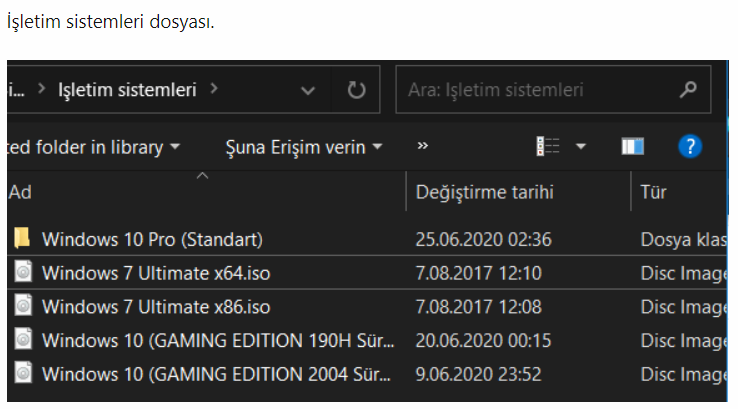Show more toolbar commands via double chevron
The height and width of the screenshot is (409, 738).
tap(423, 146)
